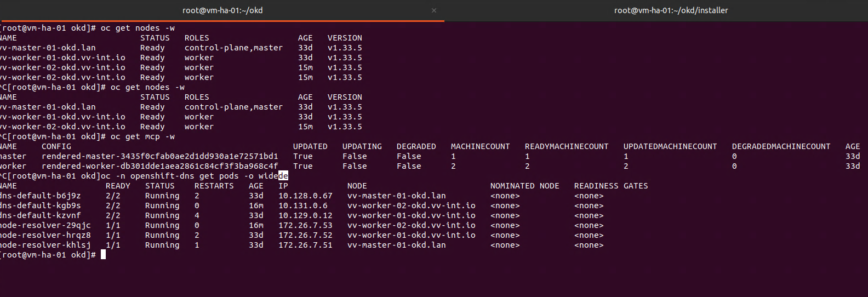The height and width of the screenshot is (297, 868).
Task: Click IP address 10.129.0.12
Action: pos(305,215)
